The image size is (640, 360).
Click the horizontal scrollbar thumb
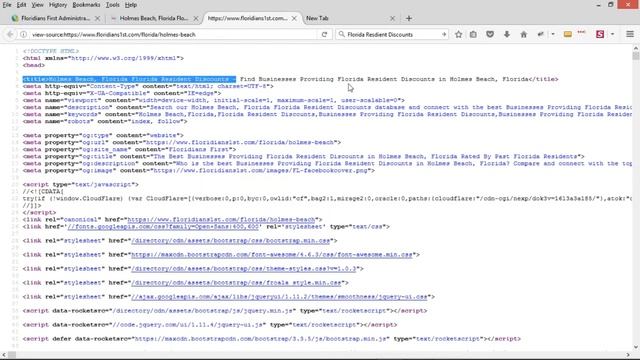(x=12, y=355)
